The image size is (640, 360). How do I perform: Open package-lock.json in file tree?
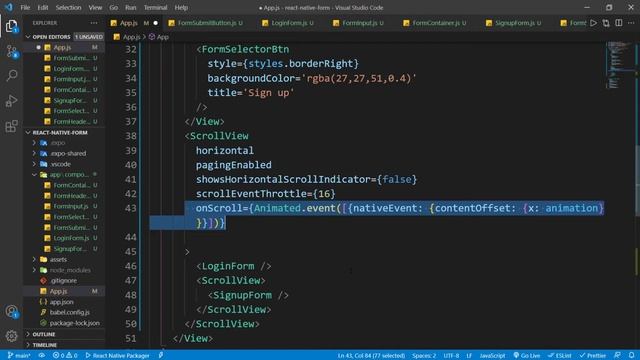(74, 323)
